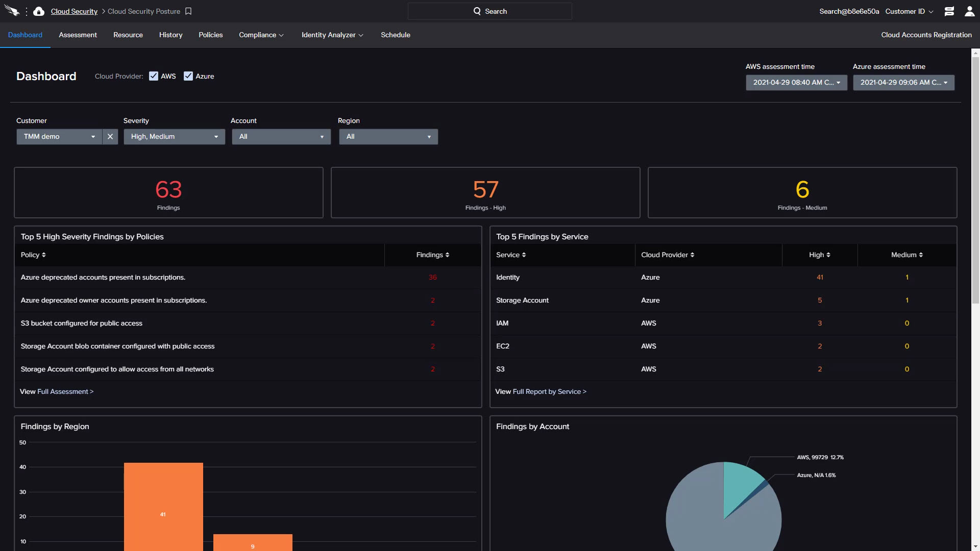The height and width of the screenshot is (551, 980).
Task: Sort by Policy column sort icon
Action: pos(44,255)
